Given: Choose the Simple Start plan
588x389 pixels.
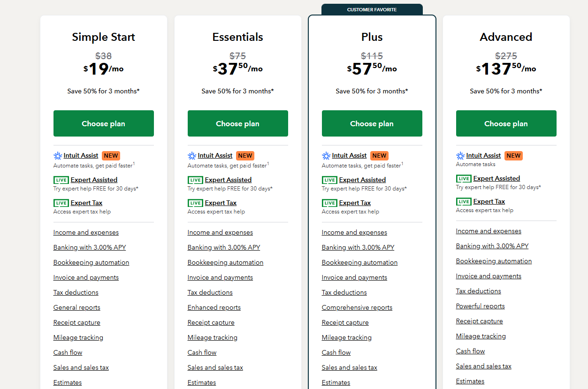Looking at the screenshot, I should (103, 123).
